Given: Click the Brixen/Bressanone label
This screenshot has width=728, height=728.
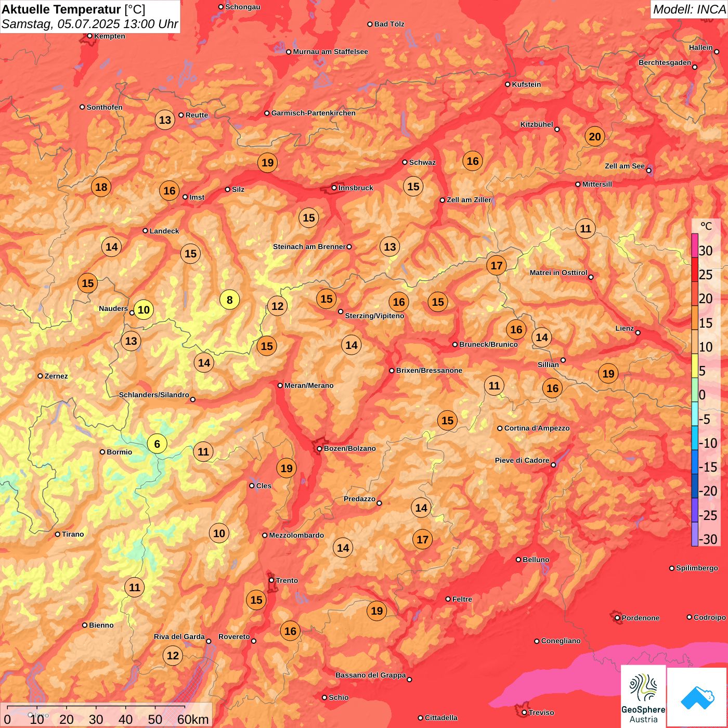Looking at the screenshot, I should coord(429,370).
